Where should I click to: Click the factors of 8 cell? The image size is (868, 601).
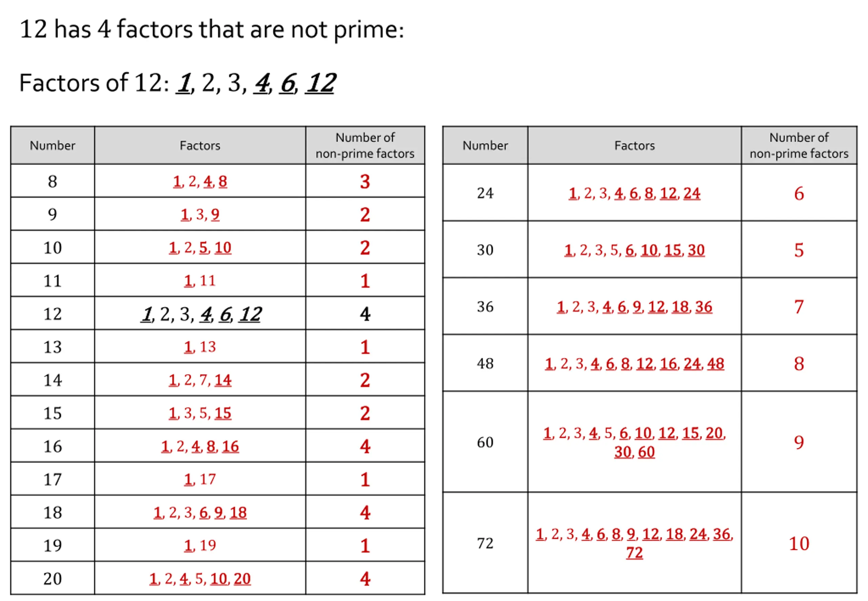(200, 181)
